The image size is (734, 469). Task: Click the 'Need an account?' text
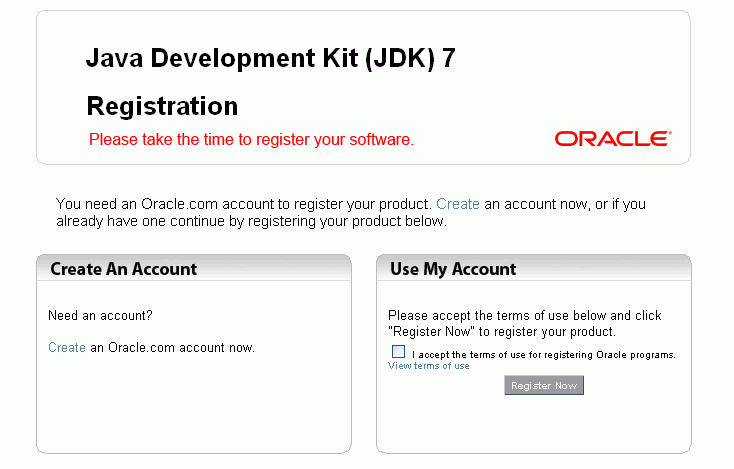point(101,315)
